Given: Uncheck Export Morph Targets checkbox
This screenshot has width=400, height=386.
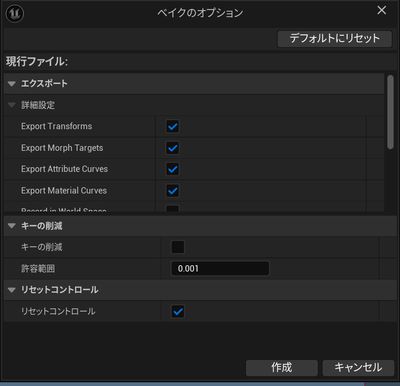Looking at the screenshot, I should point(173,148).
